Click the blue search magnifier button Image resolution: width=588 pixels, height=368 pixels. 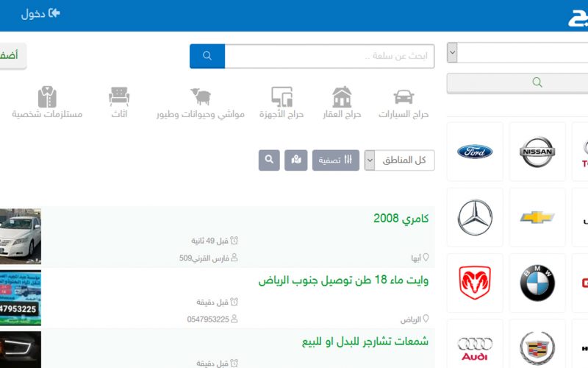point(207,57)
